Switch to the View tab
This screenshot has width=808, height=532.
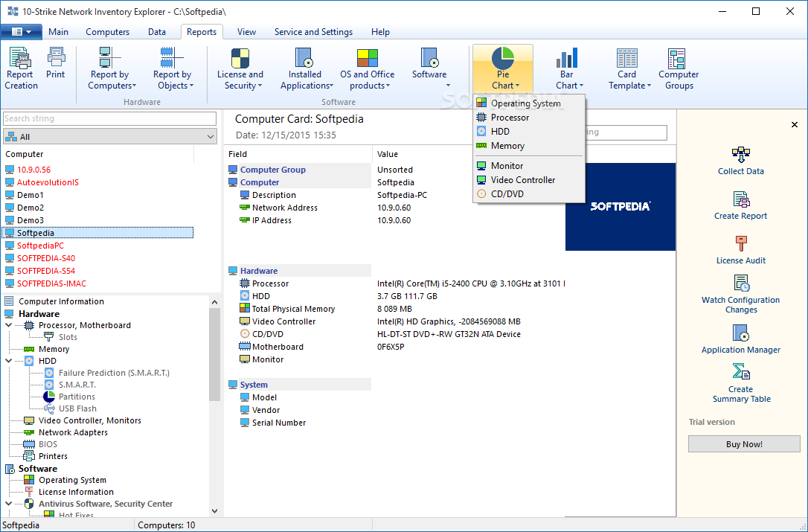(246, 32)
